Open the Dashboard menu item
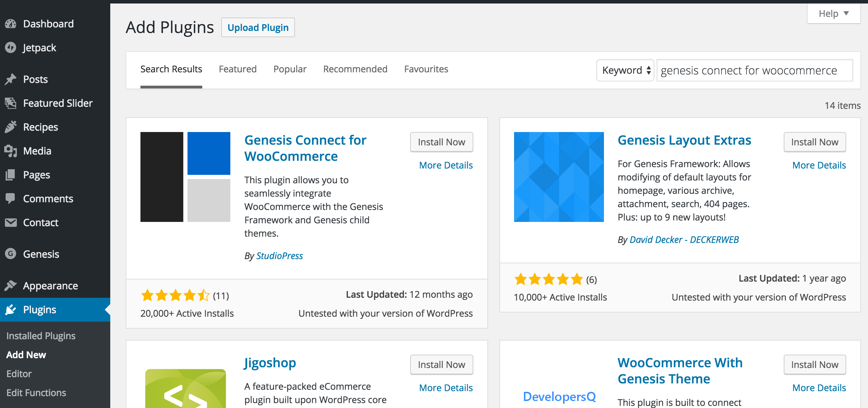868x408 pixels. pyautogui.click(x=55, y=24)
